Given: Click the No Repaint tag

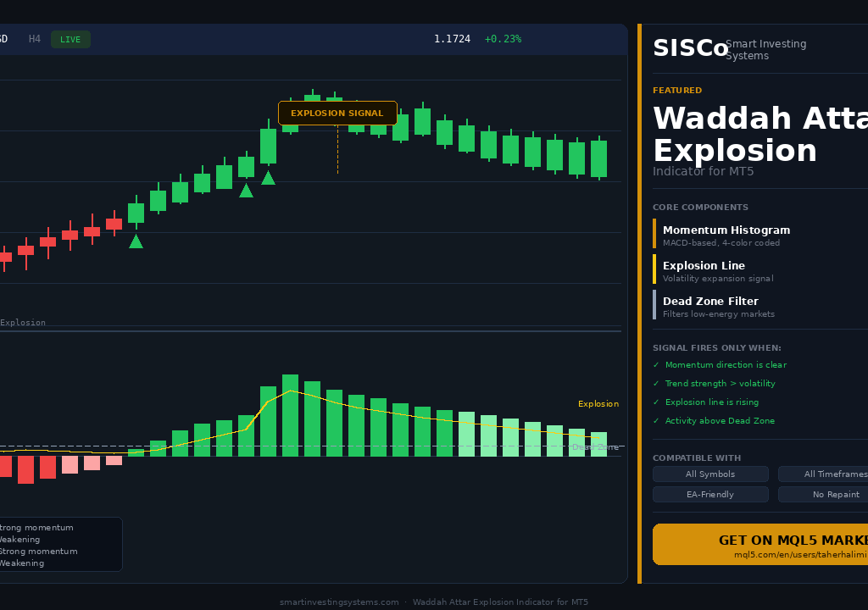Looking at the screenshot, I should [x=823, y=494].
